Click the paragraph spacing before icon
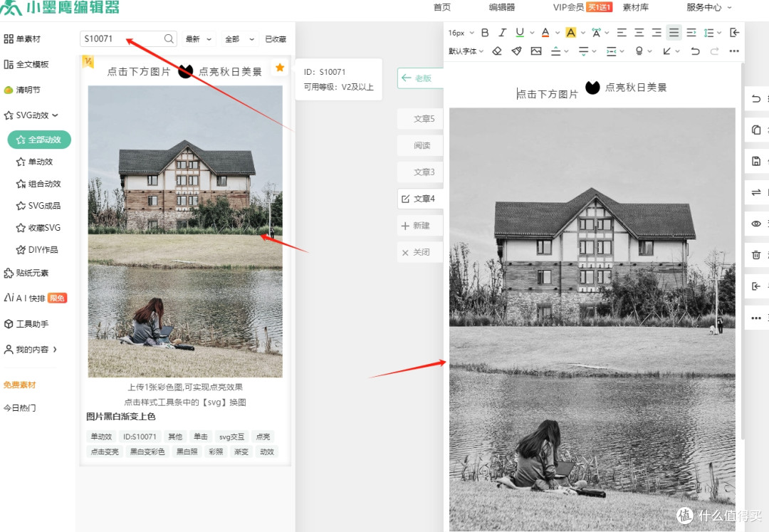The height and width of the screenshot is (532, 769). pyautogui.click(x=555, y=51)
